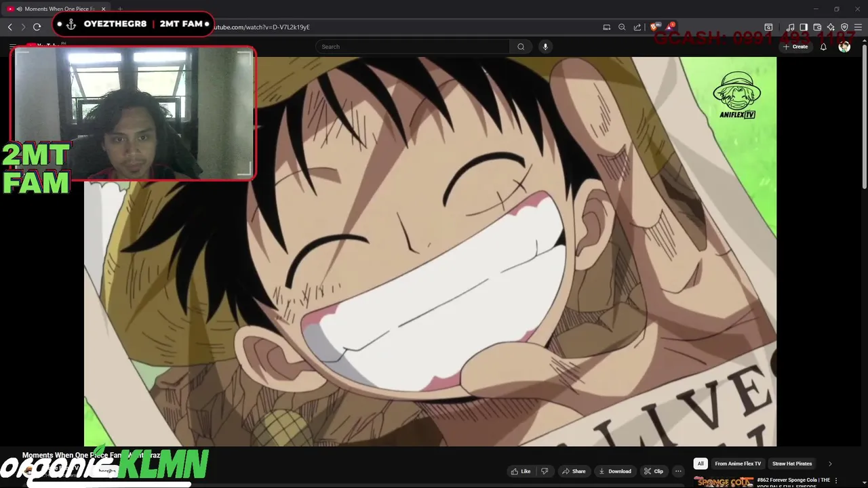Click the YouTube search field
The image size is (868, 488).
coord(412,47)
